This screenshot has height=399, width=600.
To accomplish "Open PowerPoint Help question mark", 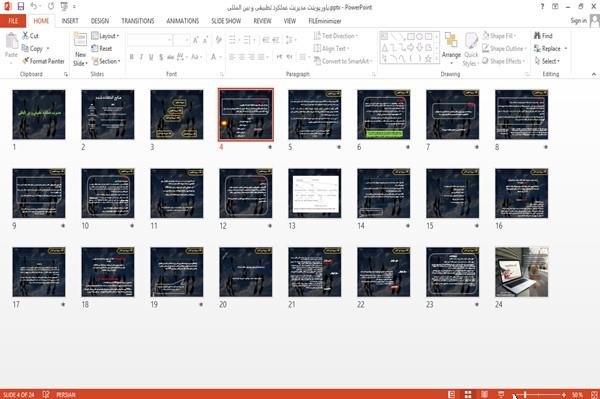I will (542, 7).
